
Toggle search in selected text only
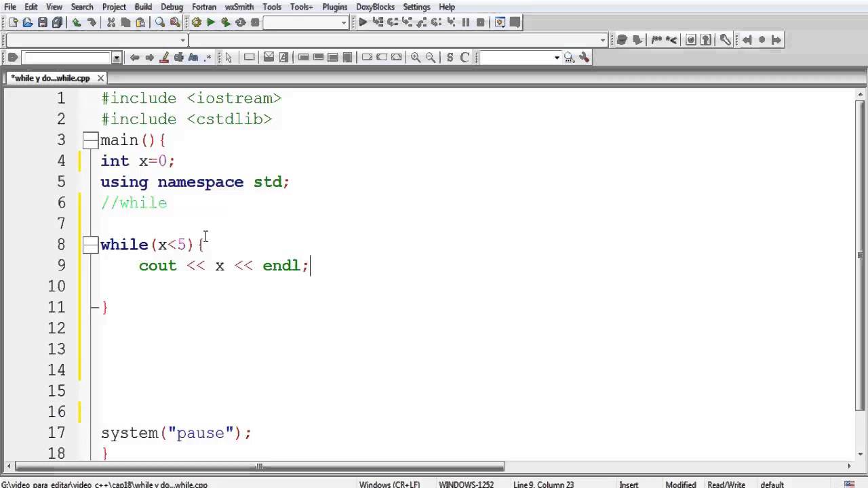[x=179, y=58]
